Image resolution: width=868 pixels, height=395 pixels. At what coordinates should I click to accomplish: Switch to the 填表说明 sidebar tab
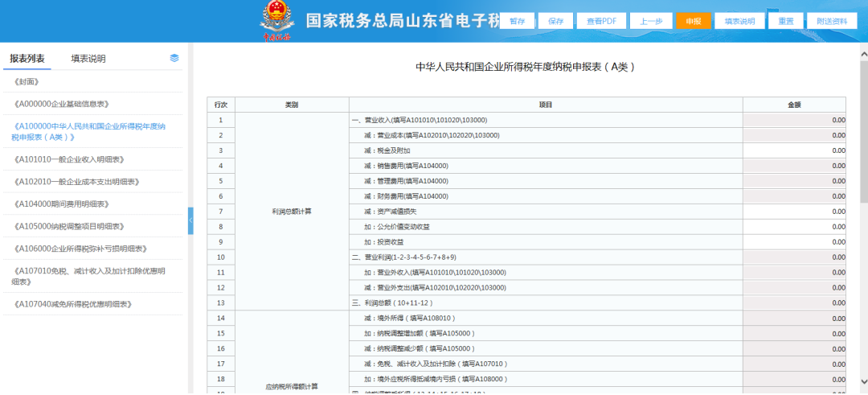click(88, 59)
